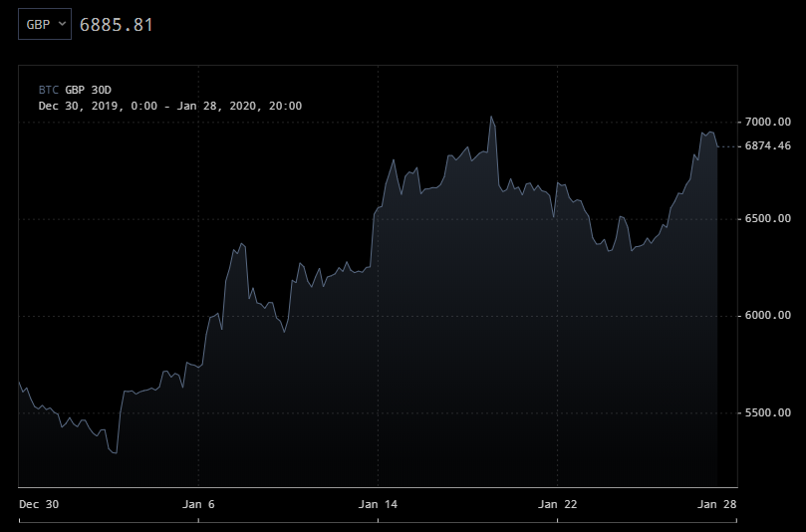The height and width of the screenshot is (532, 806).
Task: Click the Dec 30 x-axis date label
Action: pos(39,504)
